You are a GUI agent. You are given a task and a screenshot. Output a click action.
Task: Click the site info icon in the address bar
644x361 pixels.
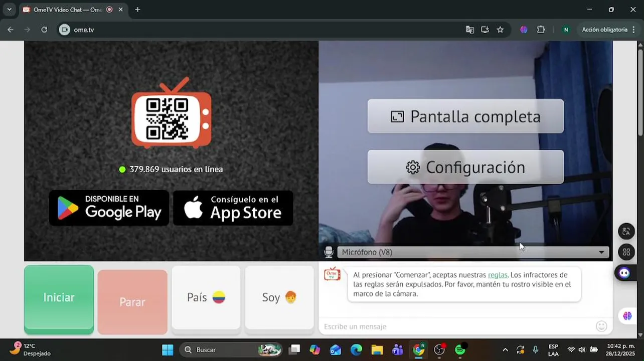(64, 30)
